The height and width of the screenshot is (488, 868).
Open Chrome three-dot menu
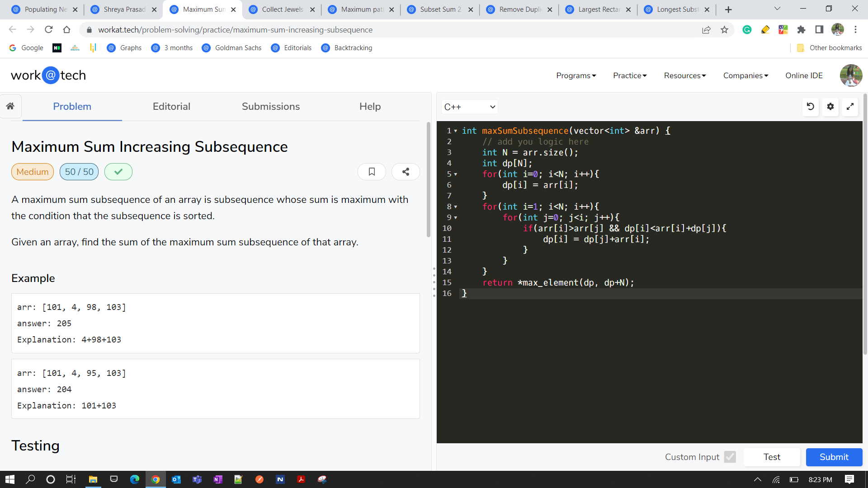[855, 30]
